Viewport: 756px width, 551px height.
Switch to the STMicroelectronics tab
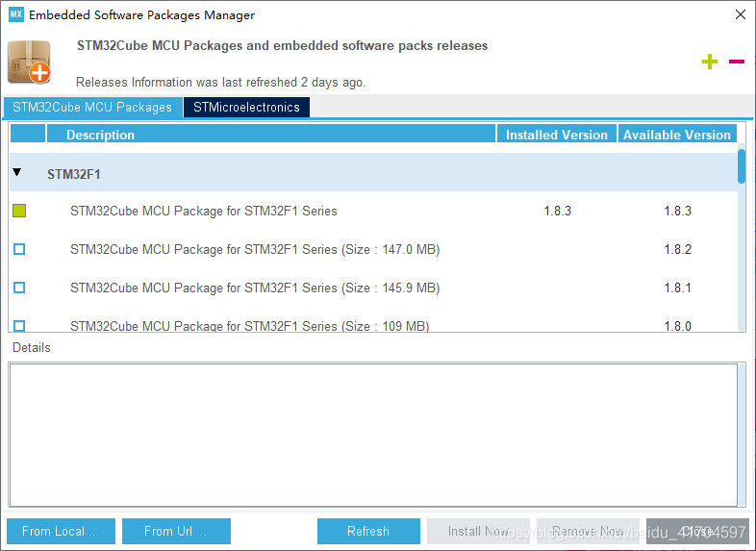tap(246, 108)
